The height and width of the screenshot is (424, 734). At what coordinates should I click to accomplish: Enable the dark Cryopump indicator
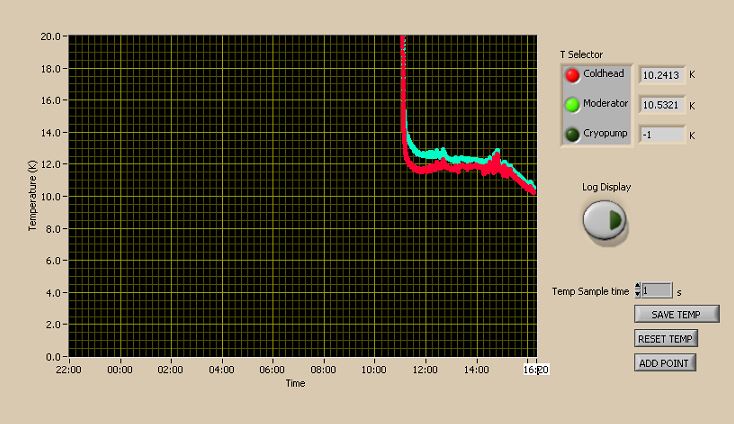coord(572,135)
